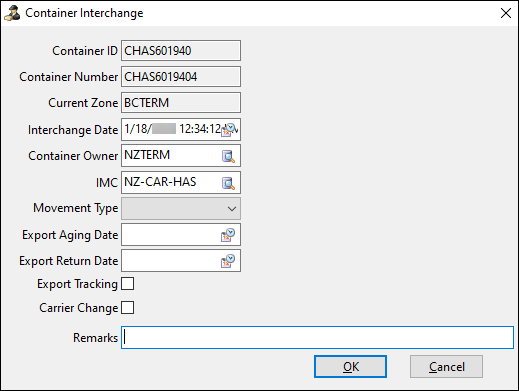Focus the Remarks text field
The width and height of the screenshot is (519, 391).
317,338
